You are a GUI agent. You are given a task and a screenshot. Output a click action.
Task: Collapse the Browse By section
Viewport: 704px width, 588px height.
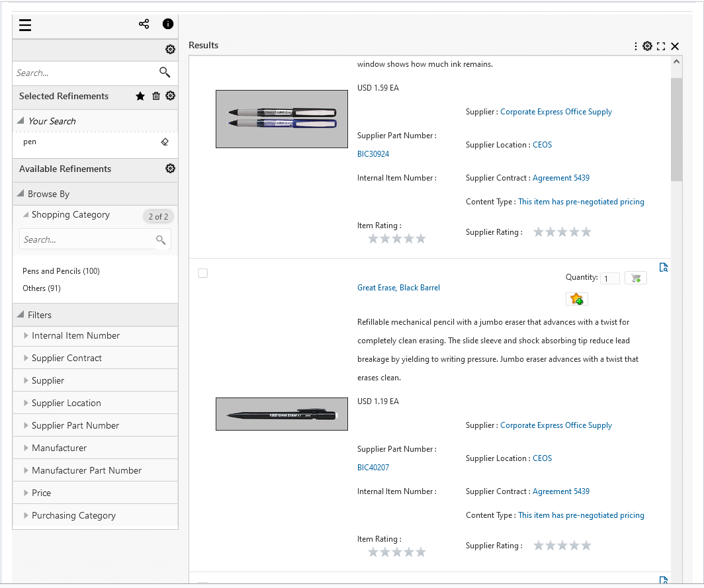21,194
